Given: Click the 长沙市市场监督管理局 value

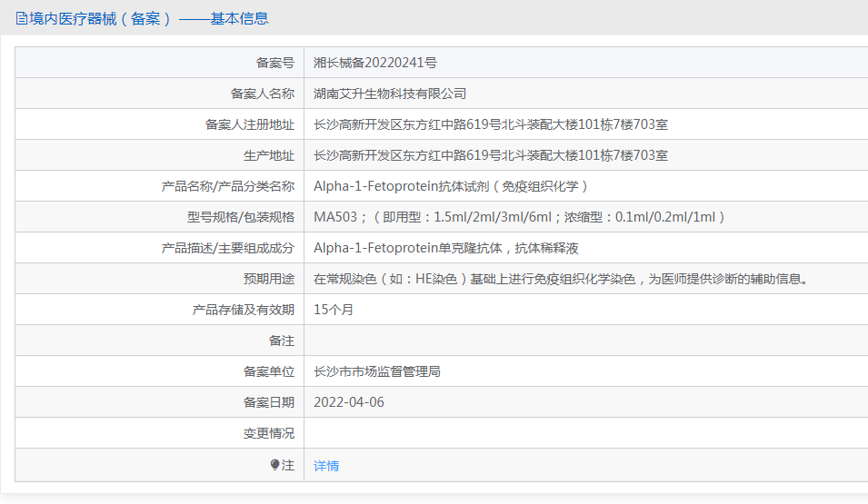Looking at the screenshot, I should 377,371.
